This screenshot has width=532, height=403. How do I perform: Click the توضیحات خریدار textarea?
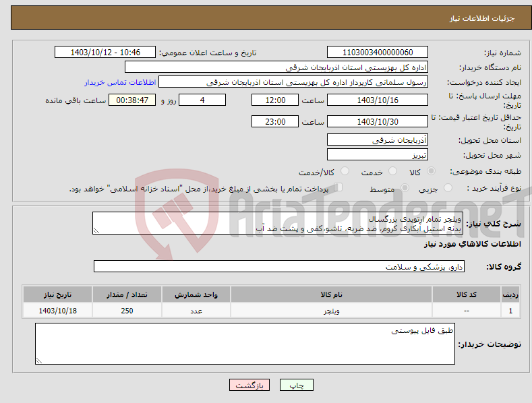245,344
